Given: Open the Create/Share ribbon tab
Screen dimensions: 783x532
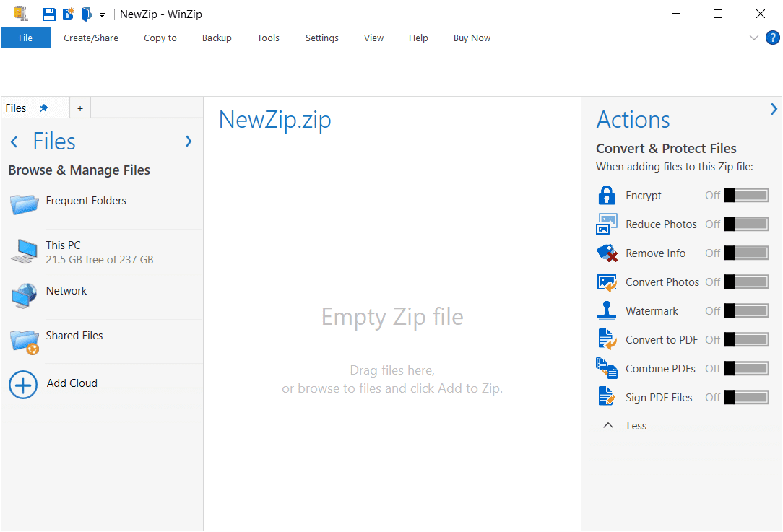Looking at the screenshot, I should pos(91,38).
